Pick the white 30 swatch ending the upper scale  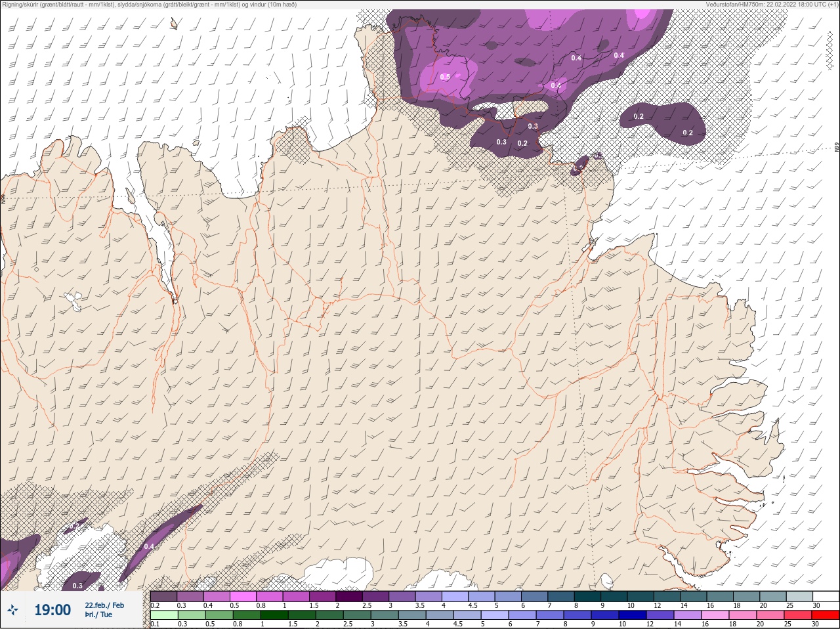point(826,596)
